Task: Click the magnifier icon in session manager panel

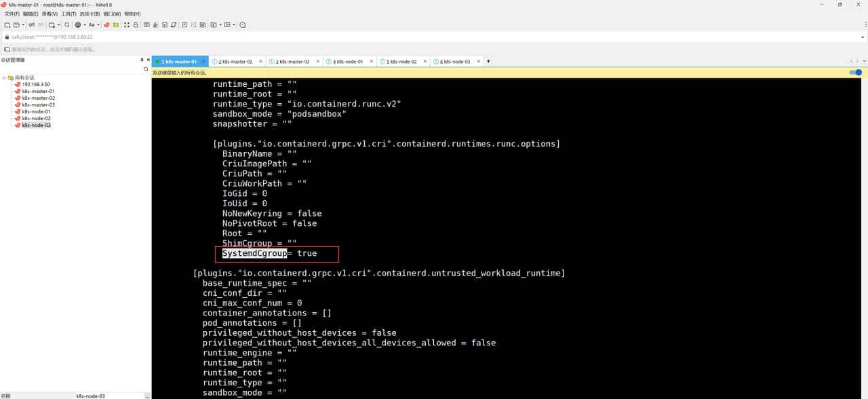Action: click(146, 69)
